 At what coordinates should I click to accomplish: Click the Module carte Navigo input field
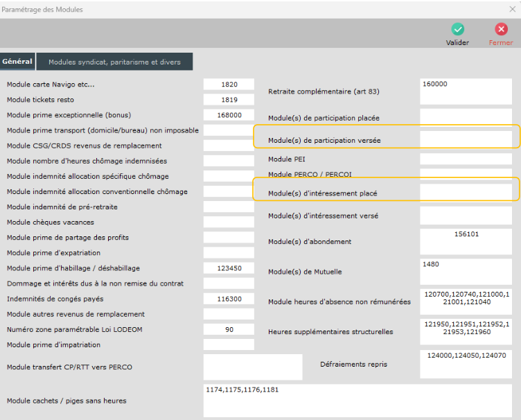(x=229, y=85)
